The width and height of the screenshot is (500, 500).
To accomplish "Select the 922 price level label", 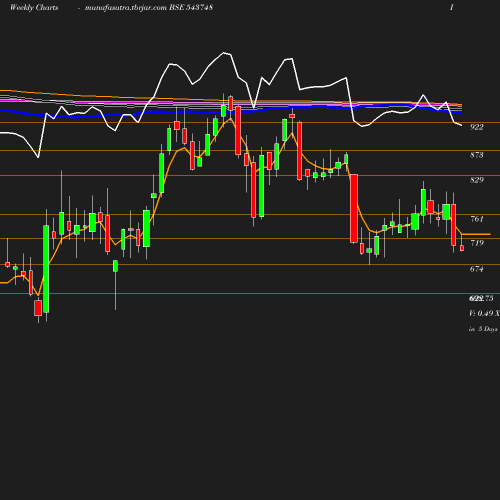I will click(477, 127).
